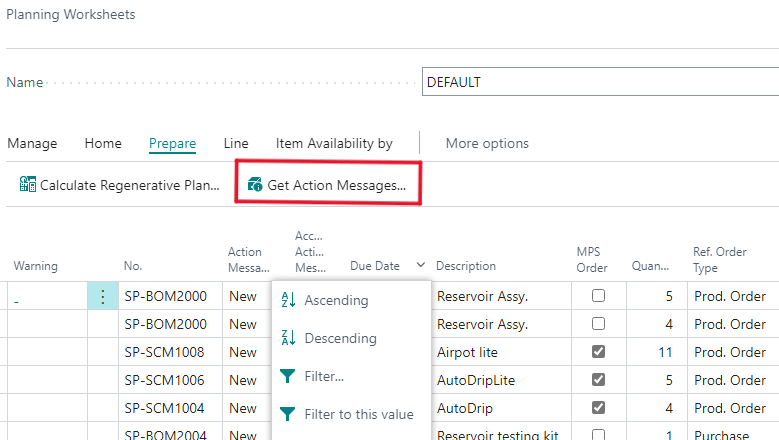779x440 pixels.
Task: Toggle MPS Order checkbox for Airpot lite
Action: [x=597, y=352]
